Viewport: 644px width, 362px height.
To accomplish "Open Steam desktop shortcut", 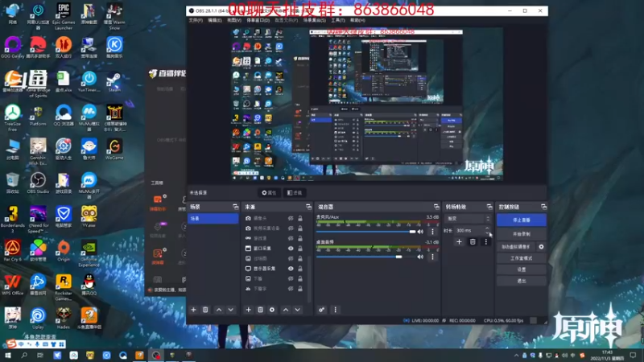I will pos(114,81).
